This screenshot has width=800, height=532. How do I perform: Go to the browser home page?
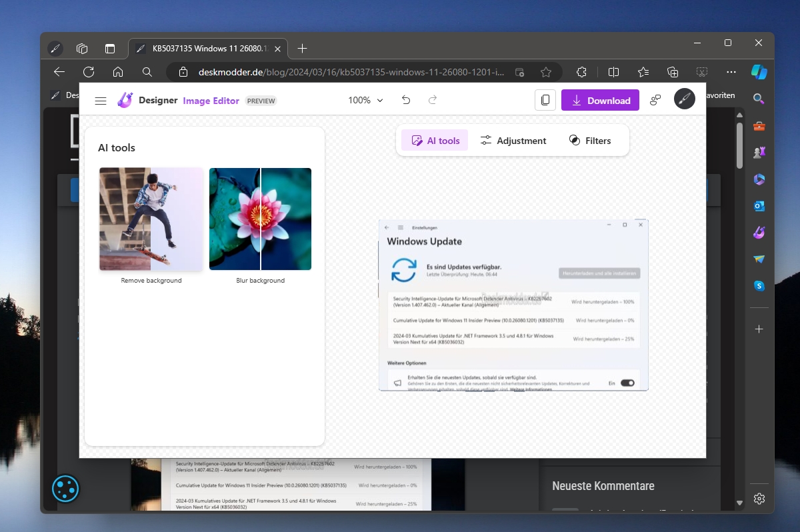click(x=118, y=72)
